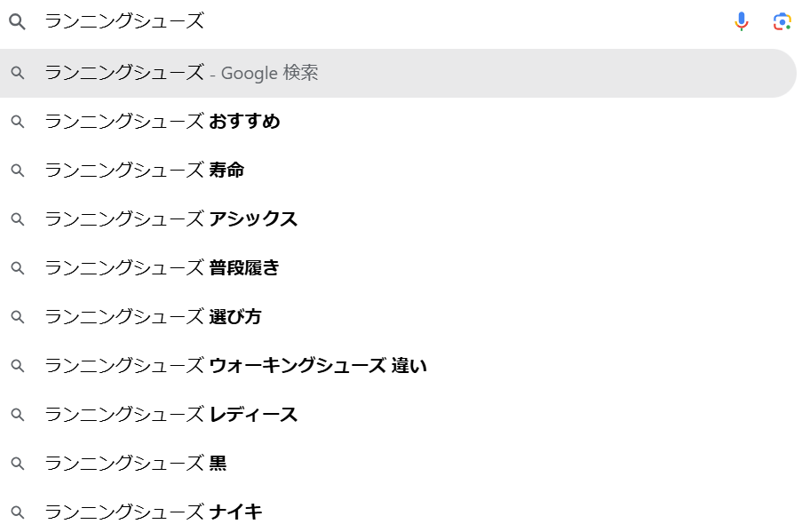Select suggestion ランニングシューズ 黒
This screenshot has height=532, width=802.
398,464
